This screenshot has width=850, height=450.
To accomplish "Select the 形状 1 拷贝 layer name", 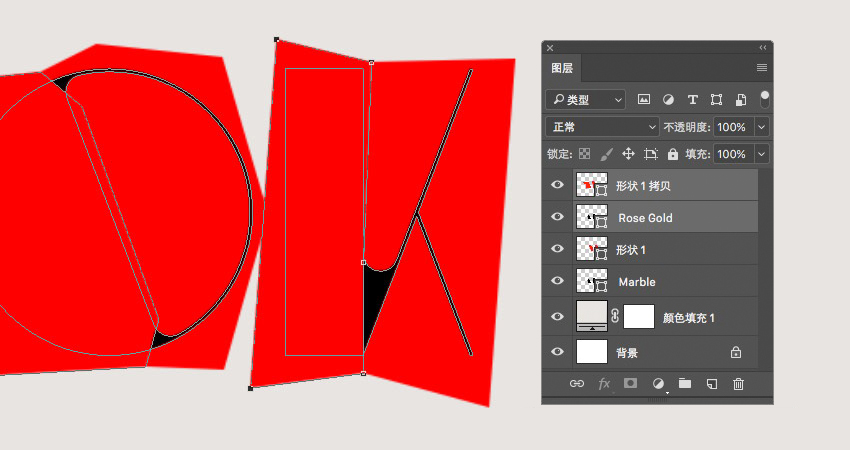I will tap(643, 186).
